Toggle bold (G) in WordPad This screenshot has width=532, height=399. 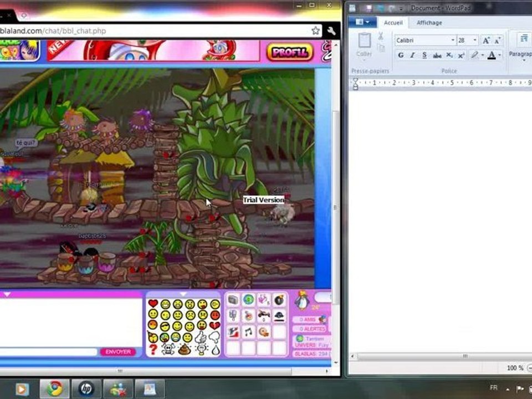point(401,55)
